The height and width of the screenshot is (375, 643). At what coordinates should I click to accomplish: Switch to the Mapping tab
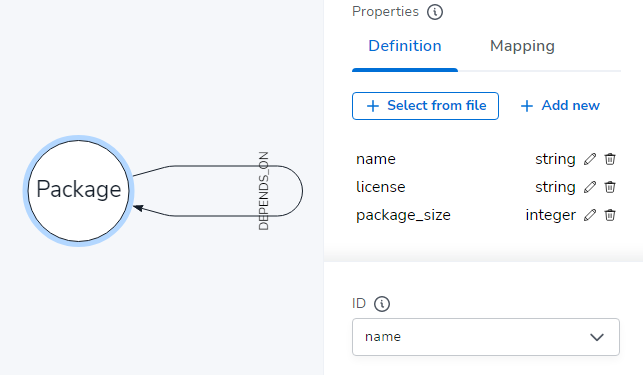[522, 46]
